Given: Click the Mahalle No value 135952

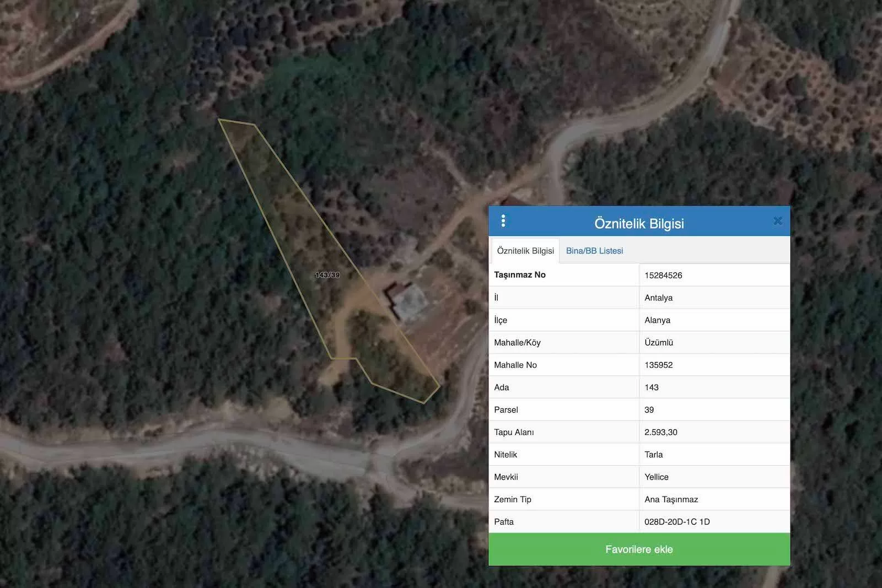Looking at the screenshot, I should (x=658, y=365).
